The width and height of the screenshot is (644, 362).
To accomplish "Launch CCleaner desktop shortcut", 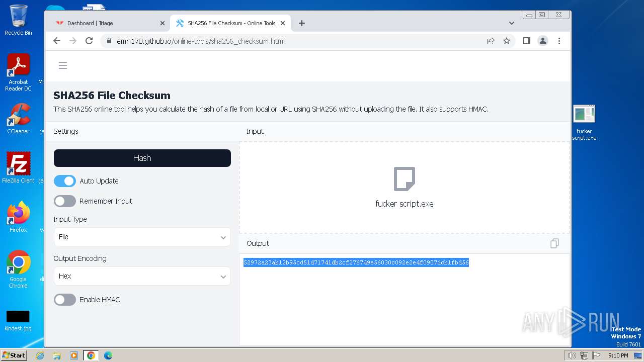I will pyautogui.click(x=18, y=119).
